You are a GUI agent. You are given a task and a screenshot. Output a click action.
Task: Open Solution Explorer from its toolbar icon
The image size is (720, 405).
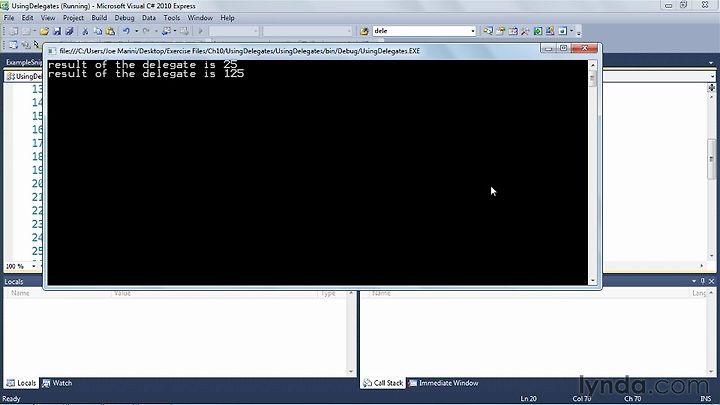tap(488, 31)
